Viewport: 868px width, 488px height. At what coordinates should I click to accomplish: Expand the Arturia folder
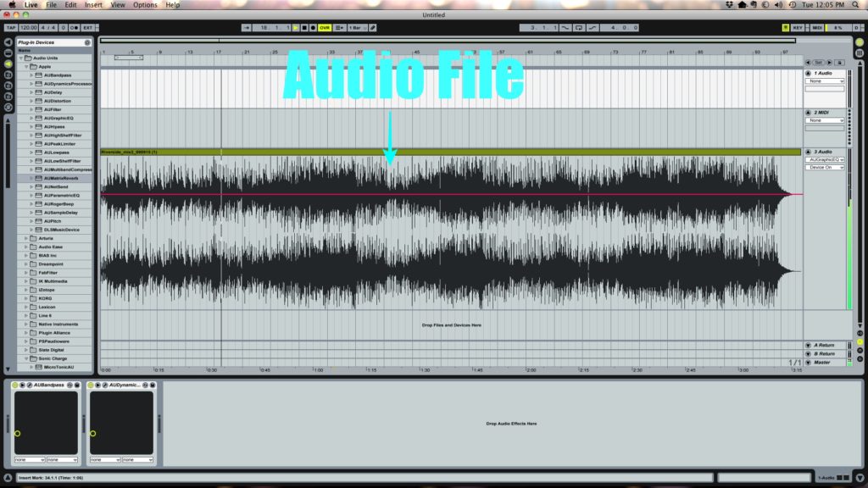(x=26, y=238)
